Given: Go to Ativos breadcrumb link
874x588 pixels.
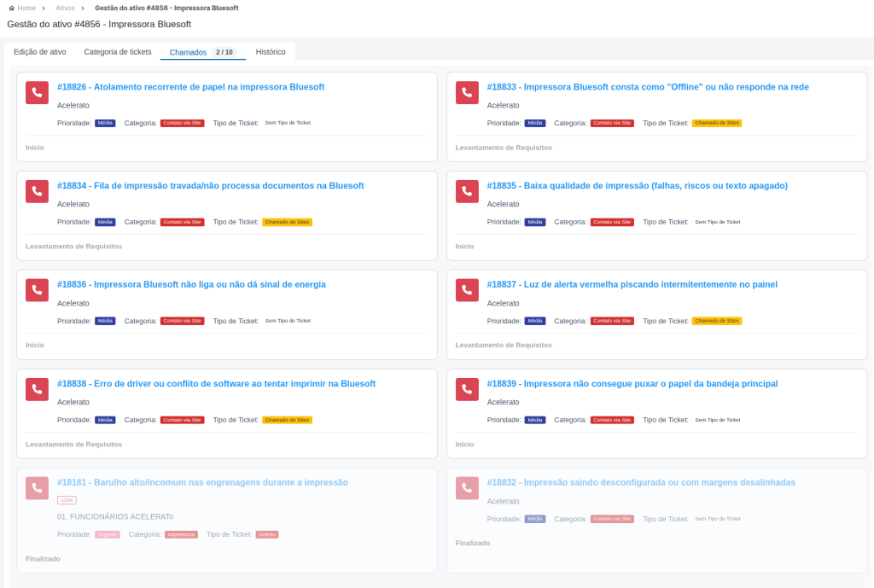Looking at the screenshot, I should (x=65, y=9).
